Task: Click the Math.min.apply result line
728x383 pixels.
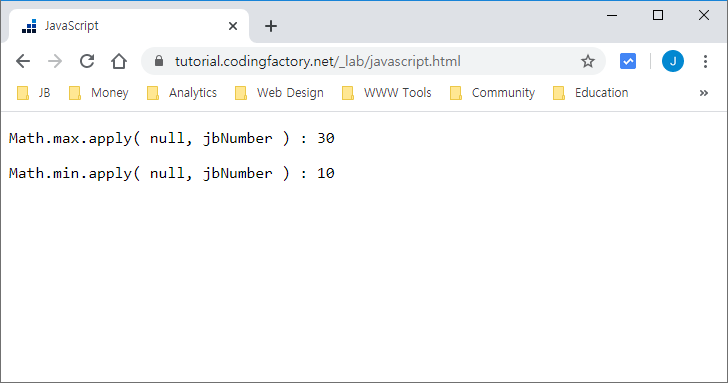Action: (x=172, y=173)
